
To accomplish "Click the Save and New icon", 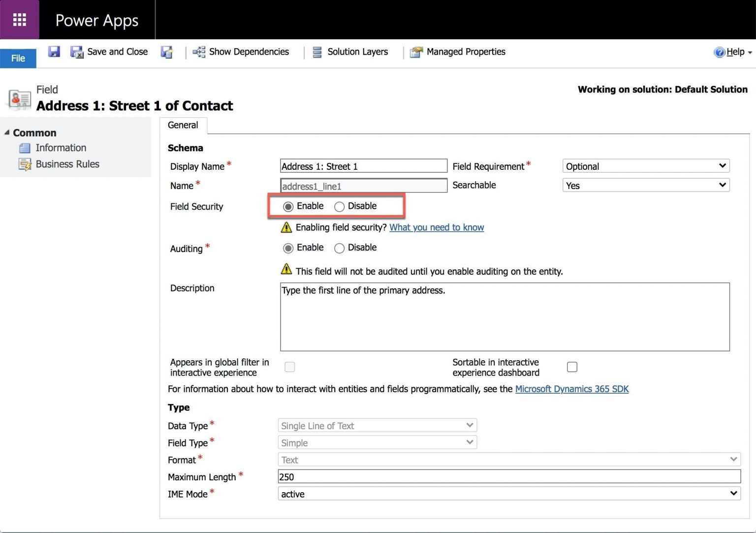I will (167, 52).
